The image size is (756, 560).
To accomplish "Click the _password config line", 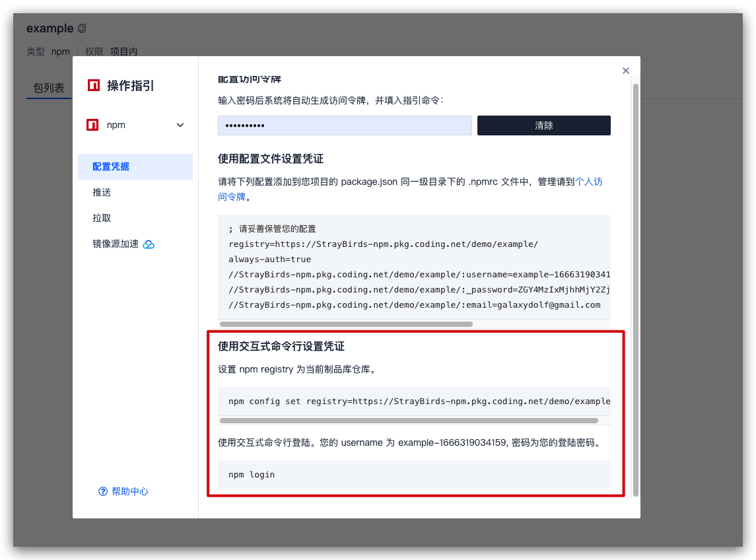I will pos(419,290).
